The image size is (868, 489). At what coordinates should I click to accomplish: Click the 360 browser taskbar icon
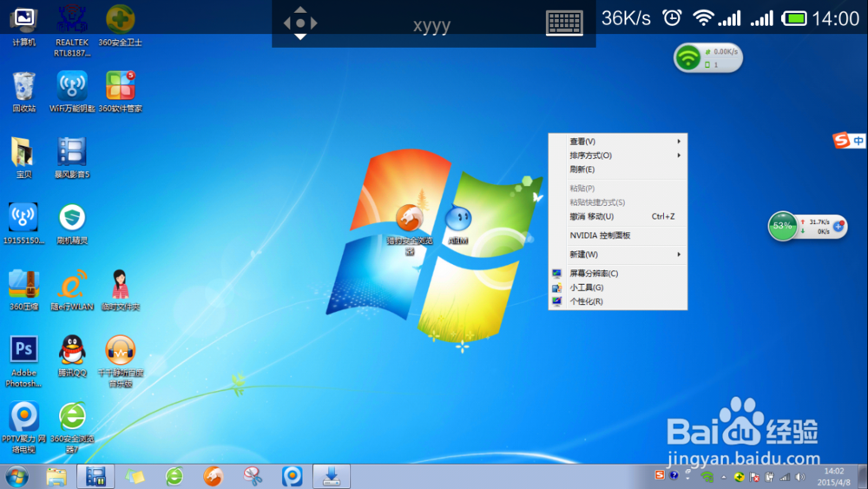[x=174, y=476]
